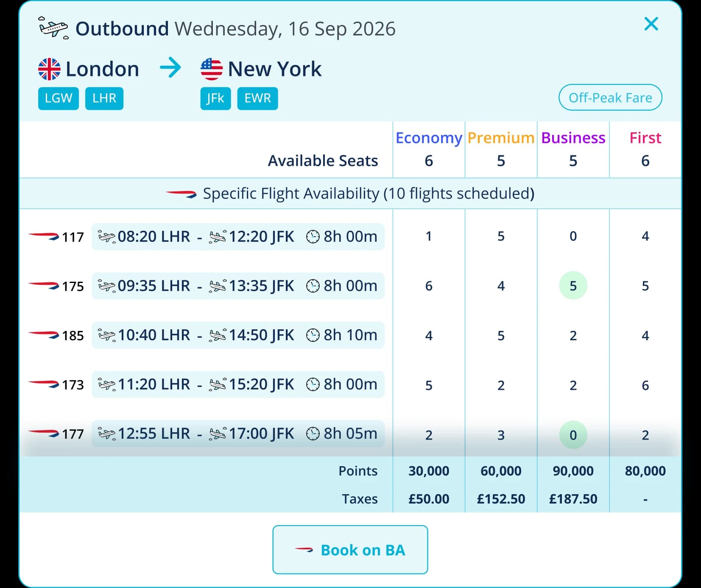This screenshot has height=588, width=701.
Task: Click the outbound airplane icon in header
Action: click(53, 28)
